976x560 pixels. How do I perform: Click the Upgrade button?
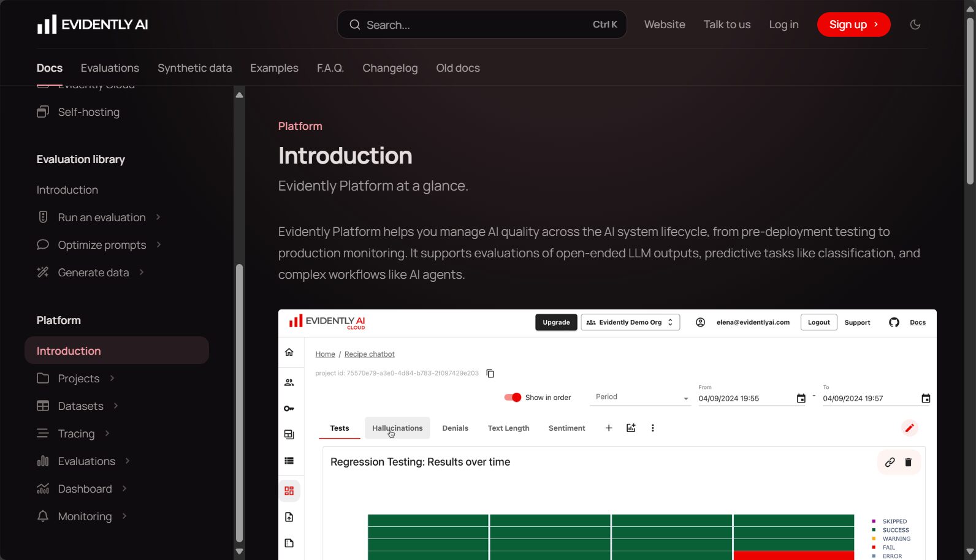point(556,322)
